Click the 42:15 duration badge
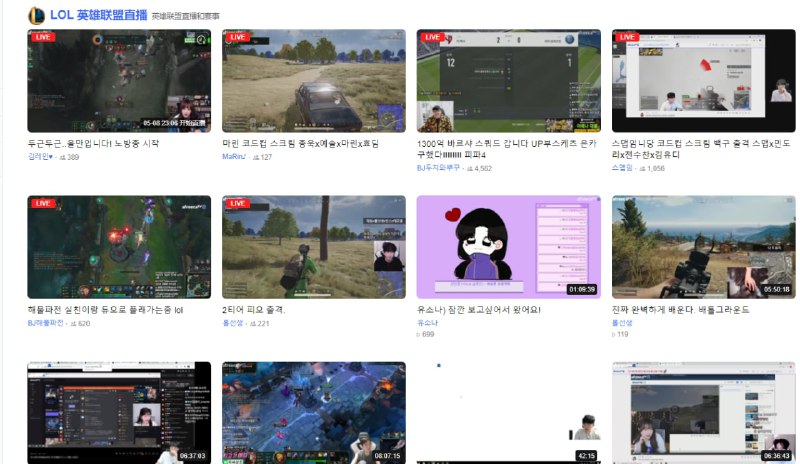Screen dimensions: 800x464 [x=587, y=456]
